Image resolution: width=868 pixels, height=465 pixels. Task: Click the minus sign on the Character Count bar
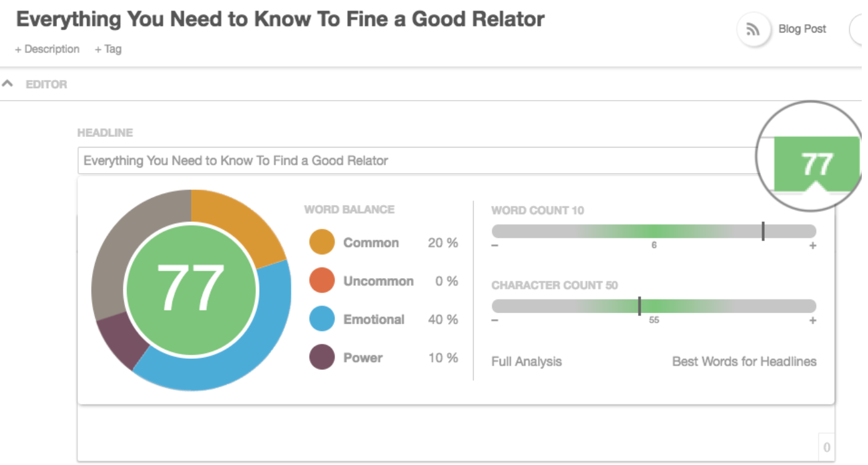495,321
